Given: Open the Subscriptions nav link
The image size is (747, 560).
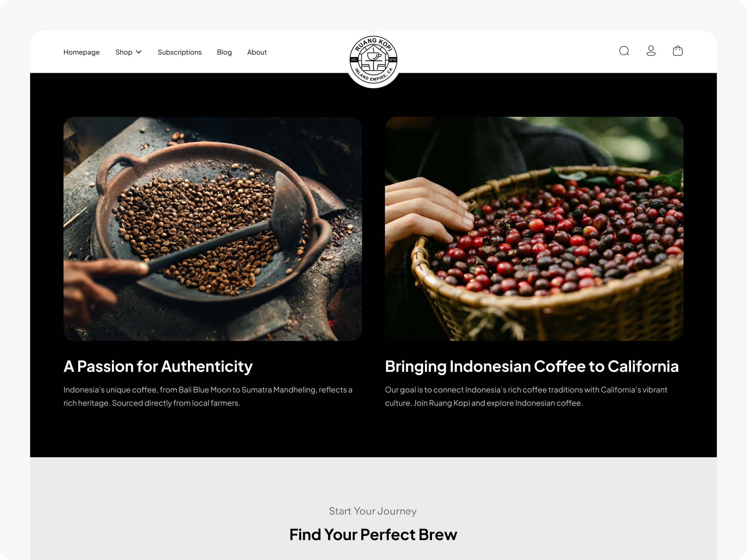Looking at the screenshot, I should point(180,52).
